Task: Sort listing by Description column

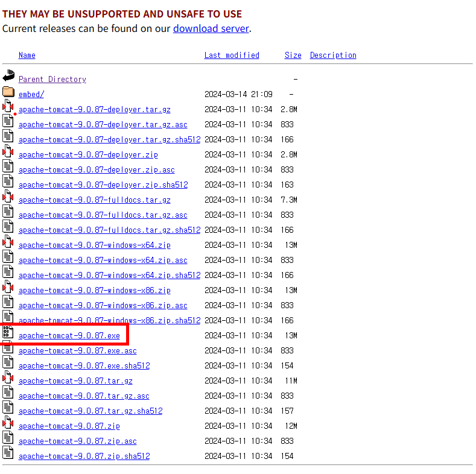Action: point(333,55)
